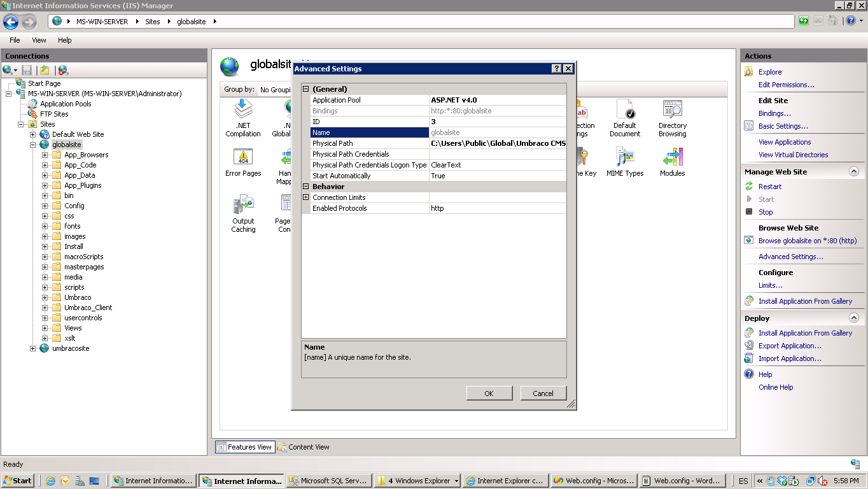Screen dimensions: 868x489
Task: Click the Advanced Settings dialog help button
Action: click(x=557, y=69)
